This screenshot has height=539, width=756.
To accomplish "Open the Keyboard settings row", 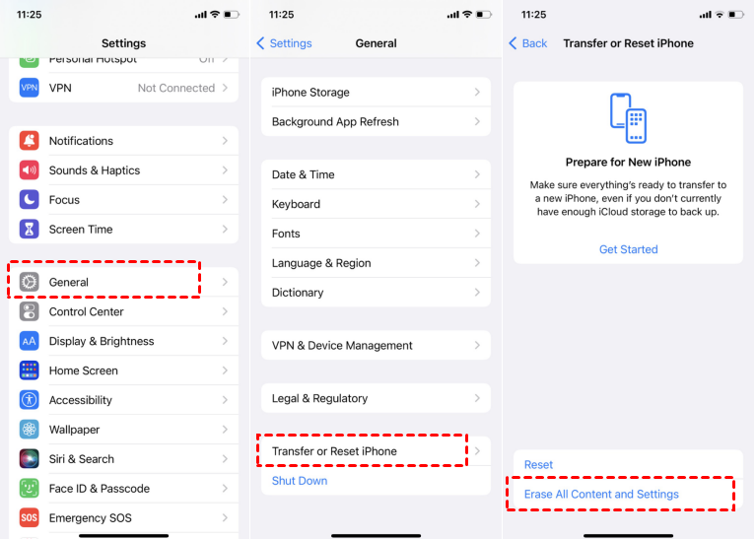I will point(376,204).
